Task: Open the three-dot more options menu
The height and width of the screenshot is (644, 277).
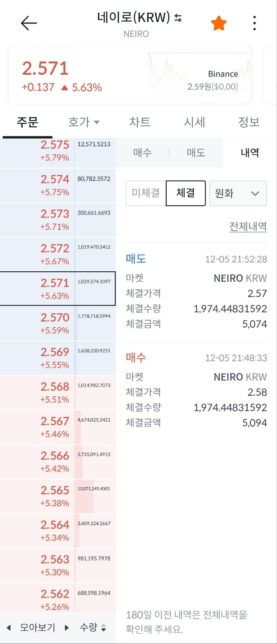Action: [x=255, y=23]
